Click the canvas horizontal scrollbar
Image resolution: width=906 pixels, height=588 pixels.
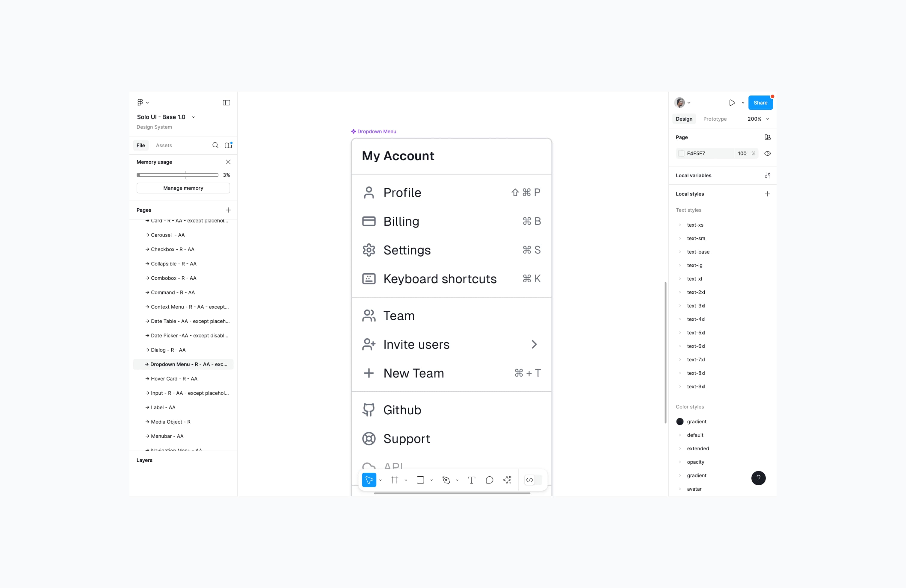(452, 493)
